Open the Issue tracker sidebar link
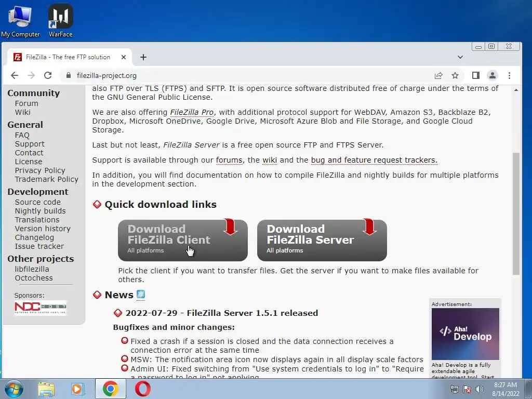 click(x=39, y=246)
